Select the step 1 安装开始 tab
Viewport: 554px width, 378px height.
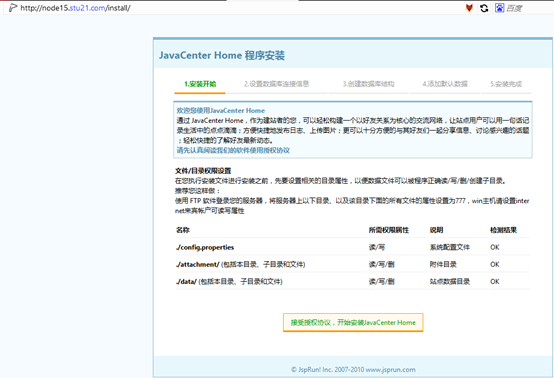[x=200, y=84]
